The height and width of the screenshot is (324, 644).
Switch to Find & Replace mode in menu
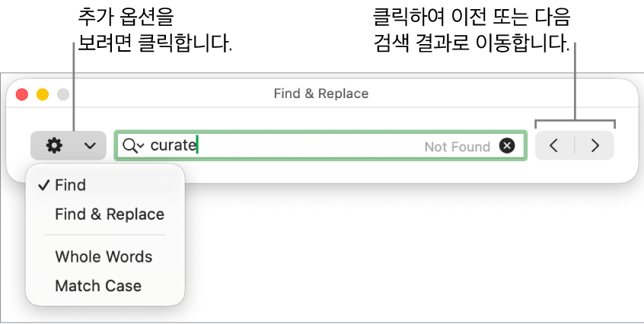click(x=110, y=214)
